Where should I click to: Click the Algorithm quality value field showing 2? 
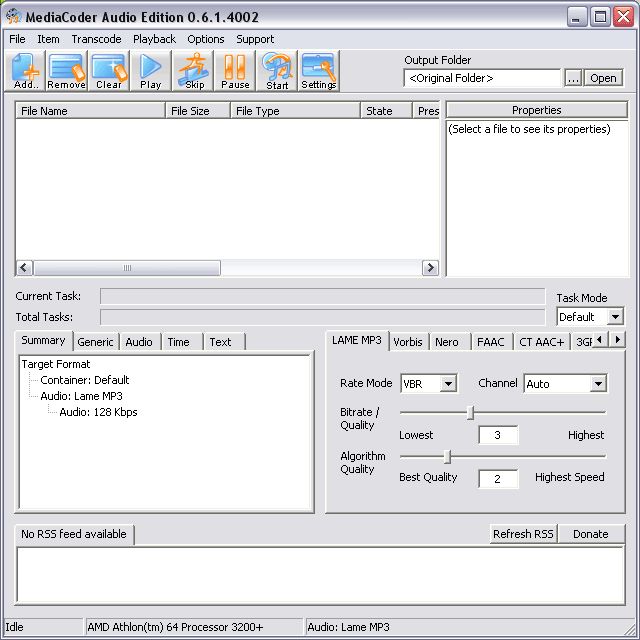pyautogui.click(x=498, y=479)
